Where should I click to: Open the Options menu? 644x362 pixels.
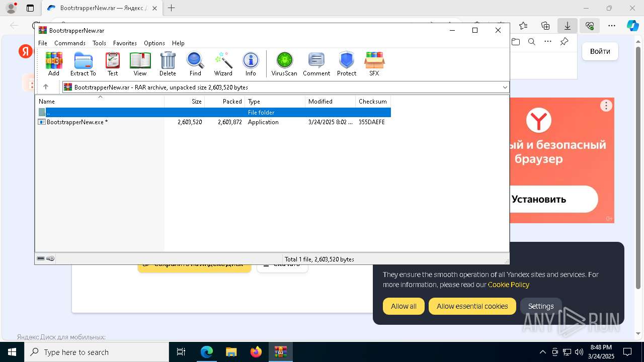pos(154,43)
